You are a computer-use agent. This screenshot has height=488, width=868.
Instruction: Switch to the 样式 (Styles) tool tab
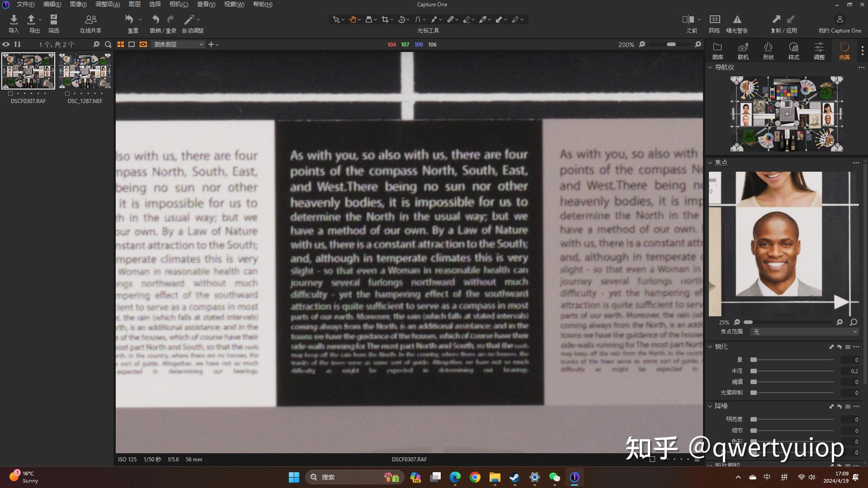pyautogui.click(x=793, y=50)
